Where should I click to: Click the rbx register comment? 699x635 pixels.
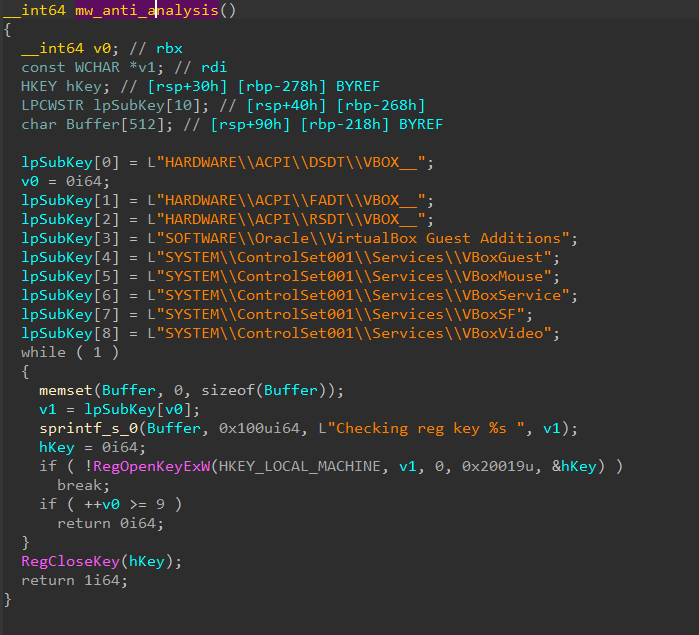pos(169,48)
